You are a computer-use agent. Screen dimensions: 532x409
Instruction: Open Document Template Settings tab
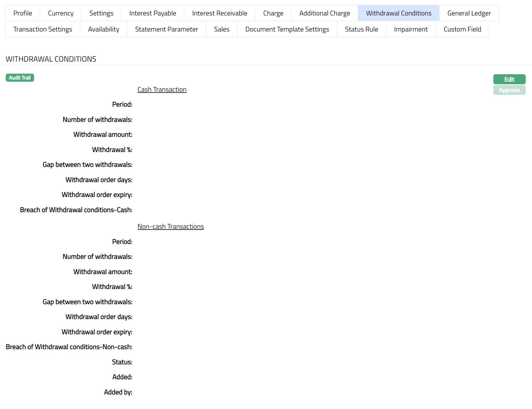pos(287,29)
